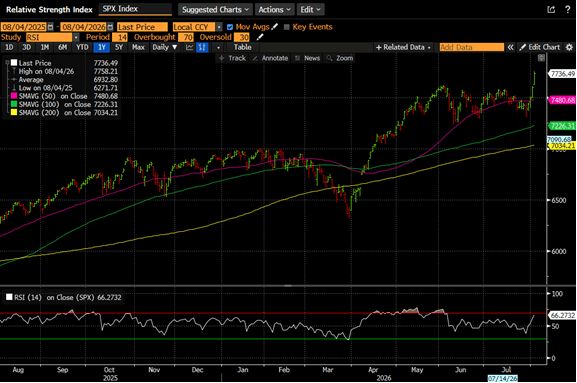Click the Edit Chart button
This screenshot has height=383, width=577.
(x=540, y=47)
